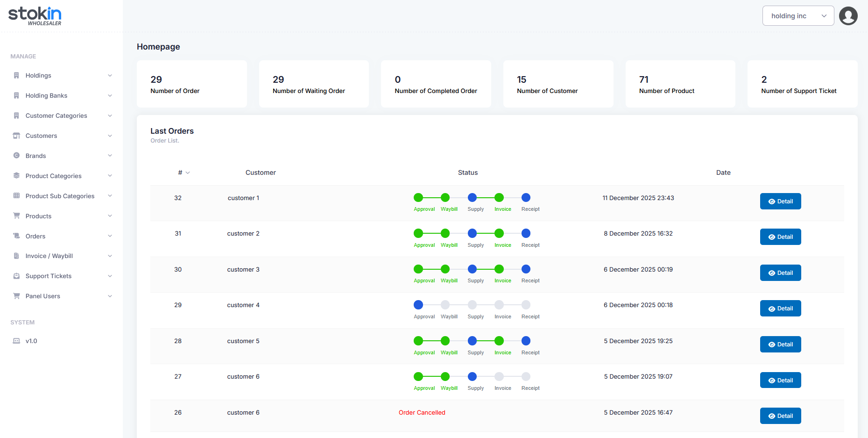Click Detail button for cancelled order 26
Screen dimensions: 868x438
pyautogui.click(x=780, y=416)
